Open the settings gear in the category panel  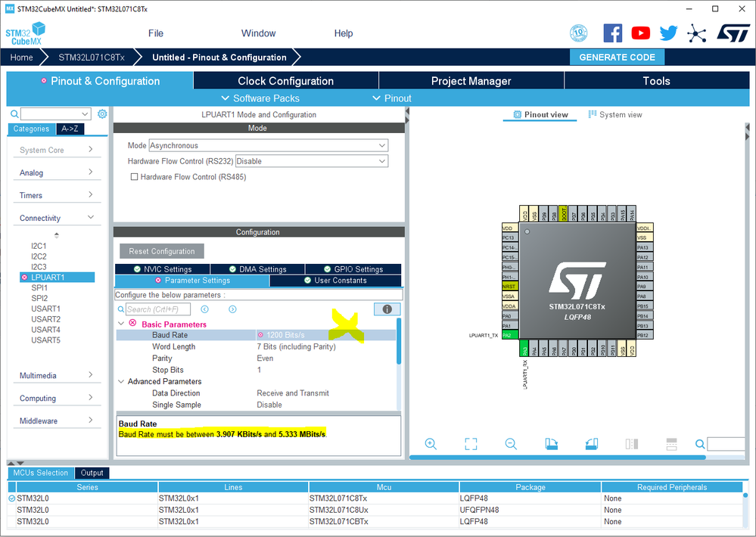(x=102, y=113)
